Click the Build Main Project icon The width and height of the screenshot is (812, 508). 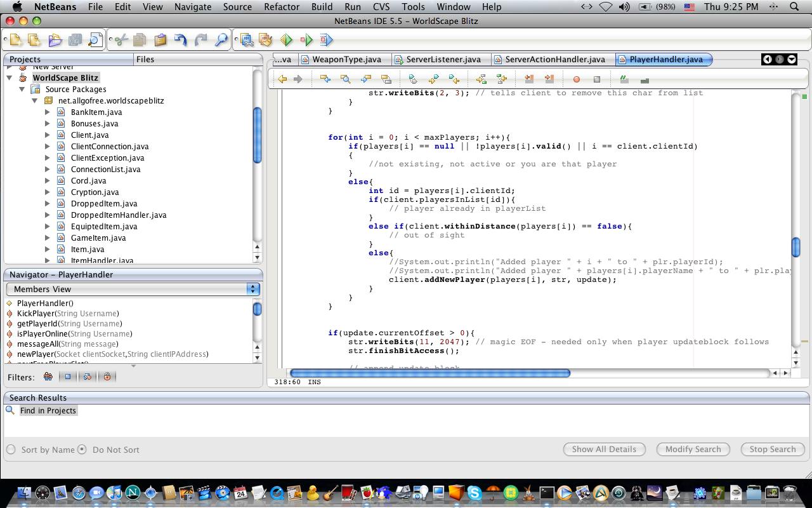247,40
